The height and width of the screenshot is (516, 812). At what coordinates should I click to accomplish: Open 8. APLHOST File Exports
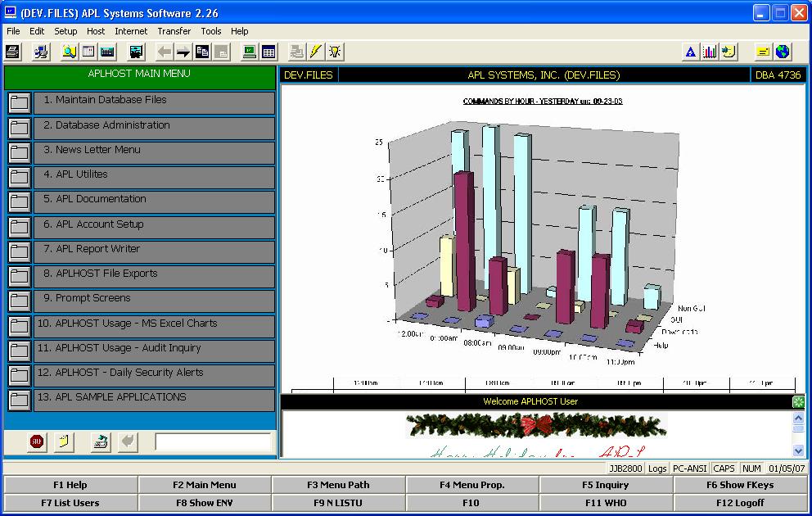(x=154, y=277)
